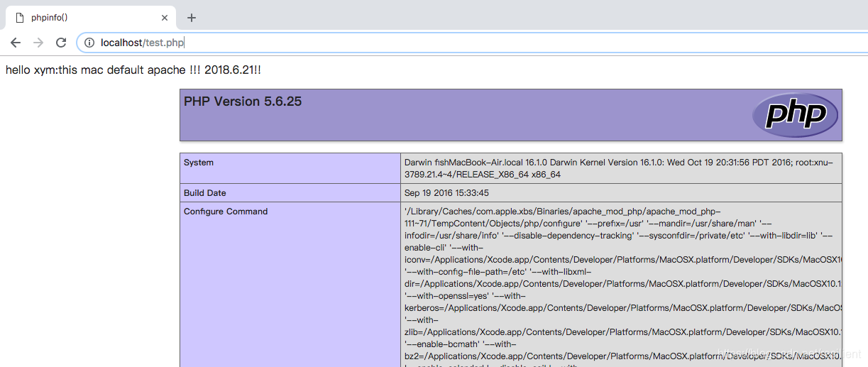The image size is (868, 367).
Task: Click the Sep 19 2016 15:33:45 value
Action: point(446,193)
